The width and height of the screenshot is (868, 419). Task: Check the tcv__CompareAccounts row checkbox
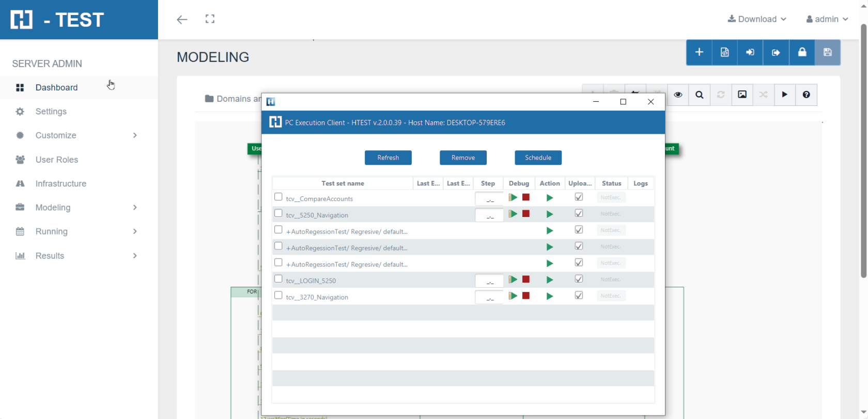pyautogui.click(x=278, y=197)
